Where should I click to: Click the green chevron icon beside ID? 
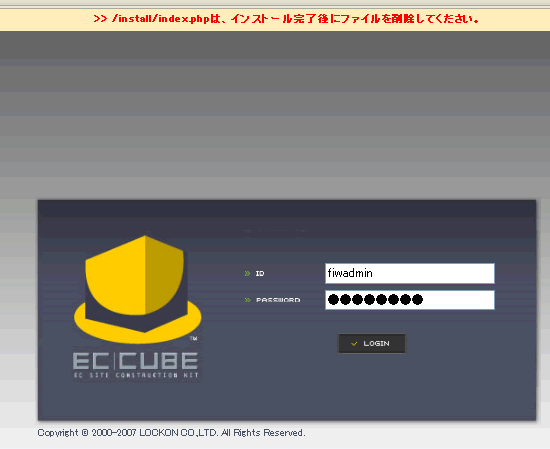pos(247,273)
